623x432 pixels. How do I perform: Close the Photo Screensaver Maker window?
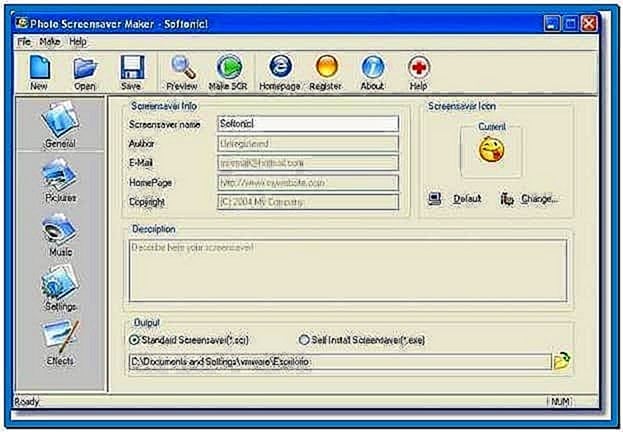pos(589,24)
